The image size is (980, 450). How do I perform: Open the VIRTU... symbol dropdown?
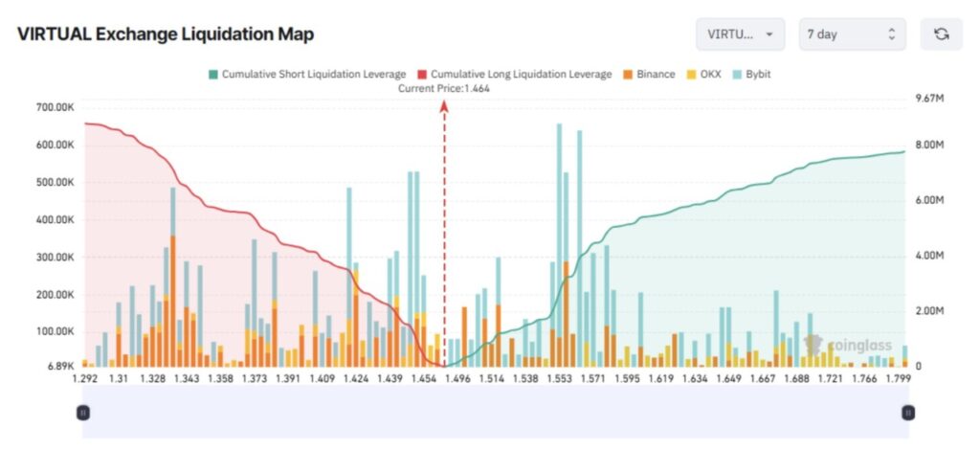740,34
